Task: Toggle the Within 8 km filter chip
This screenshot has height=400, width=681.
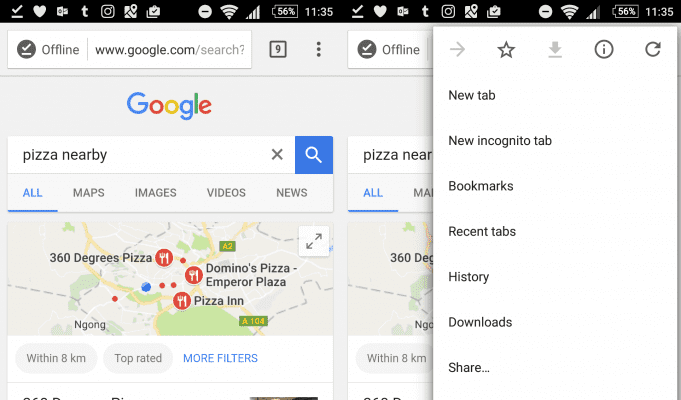Action: tap(56, 358)
